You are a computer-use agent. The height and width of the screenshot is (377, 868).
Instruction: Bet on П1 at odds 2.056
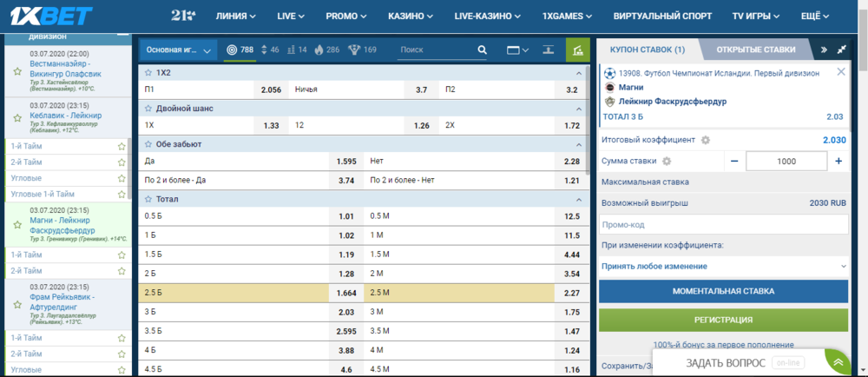pyautogui.click(x=270, y=89)
